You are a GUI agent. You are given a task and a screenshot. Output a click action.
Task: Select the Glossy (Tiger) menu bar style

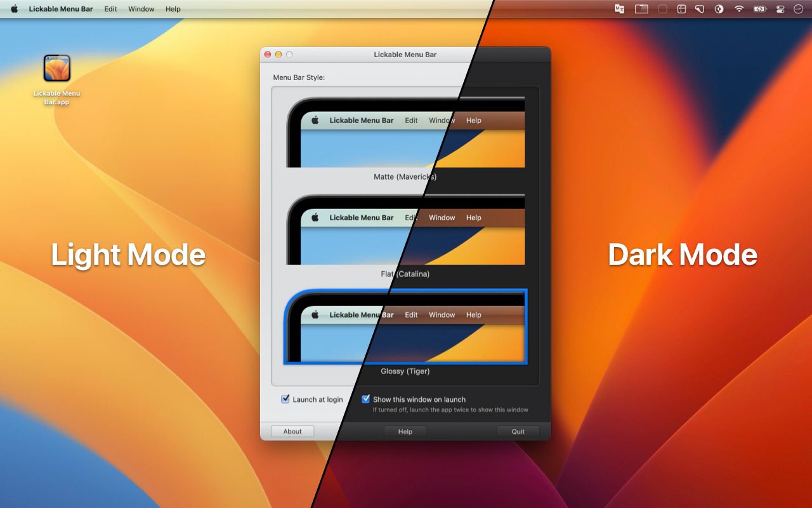pos(405,327)
